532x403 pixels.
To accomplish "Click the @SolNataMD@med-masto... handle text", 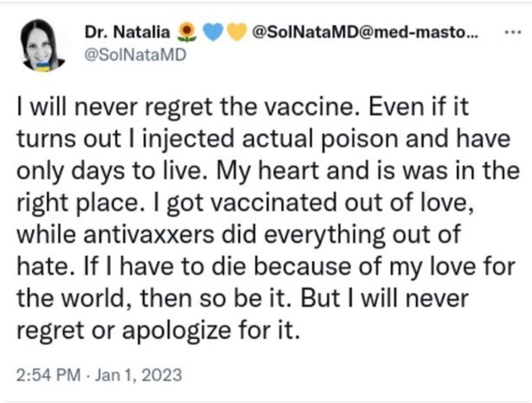I will click(365, 32).
